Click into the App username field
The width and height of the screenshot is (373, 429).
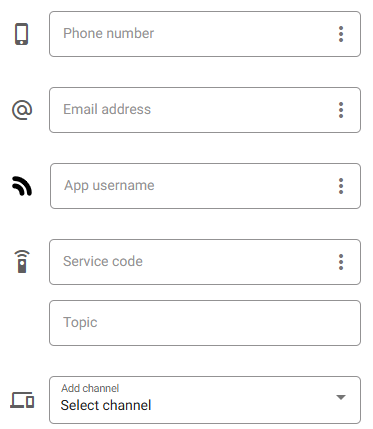(205, 186)
